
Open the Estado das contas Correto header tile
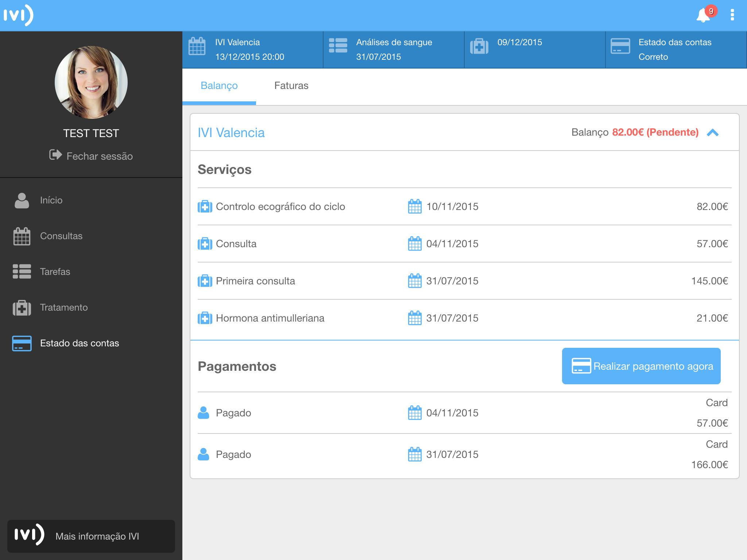tap(676, 50)
